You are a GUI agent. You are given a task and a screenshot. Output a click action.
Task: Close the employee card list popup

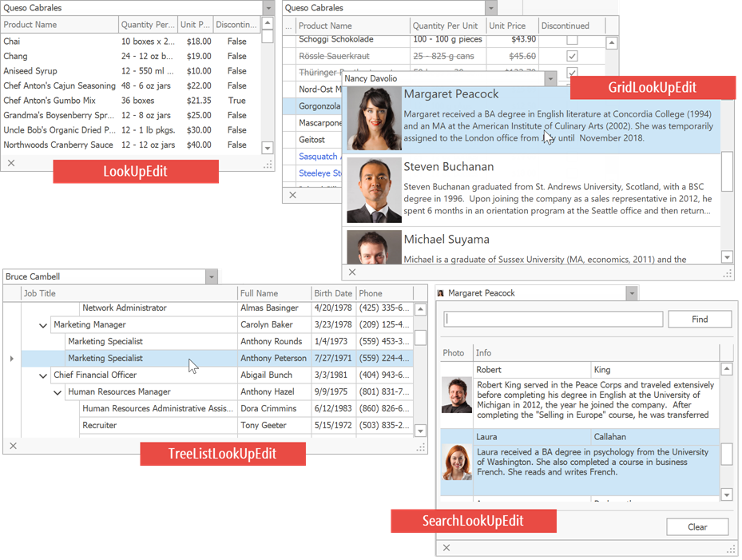tap(352, 272)
